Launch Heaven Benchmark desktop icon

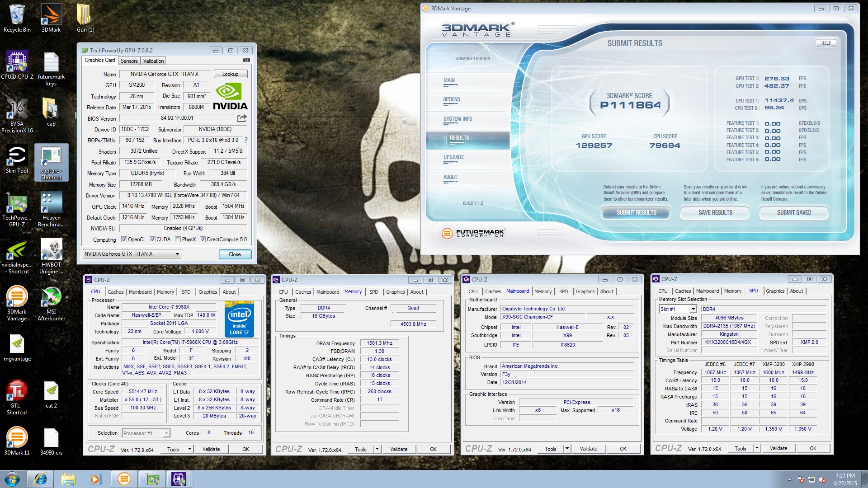click(51, 210)
